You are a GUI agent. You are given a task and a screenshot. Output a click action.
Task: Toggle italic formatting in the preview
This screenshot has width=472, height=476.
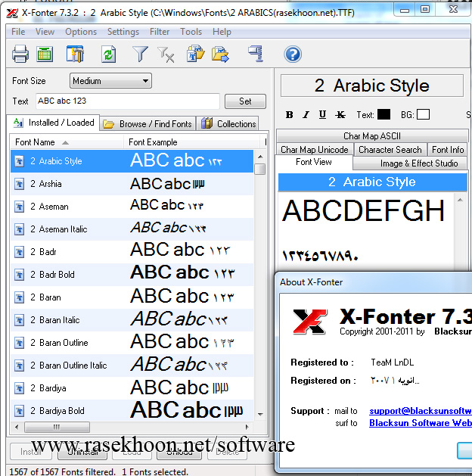coord(306,115)
